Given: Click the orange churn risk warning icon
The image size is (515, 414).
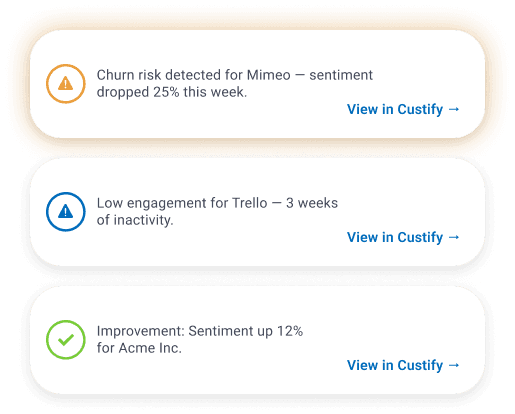Looking at the screenshot, I should [x=66, y=83].
